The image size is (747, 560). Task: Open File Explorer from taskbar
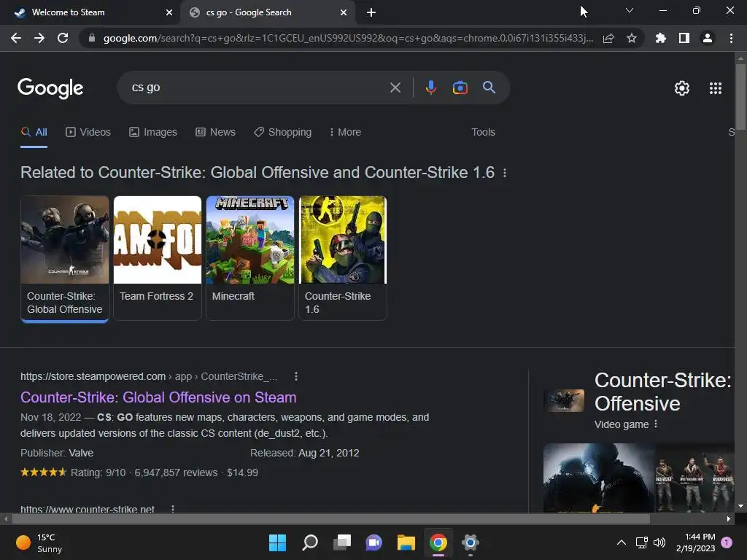coord(406,542)
